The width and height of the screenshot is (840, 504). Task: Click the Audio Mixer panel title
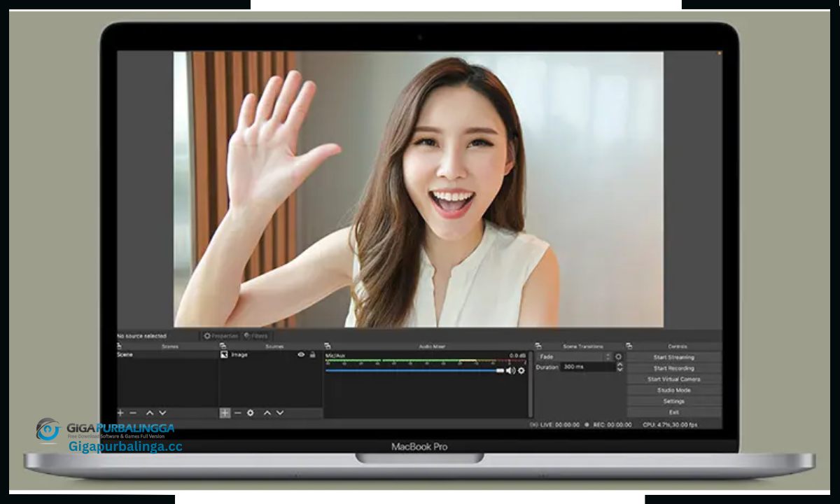[432, 346]
